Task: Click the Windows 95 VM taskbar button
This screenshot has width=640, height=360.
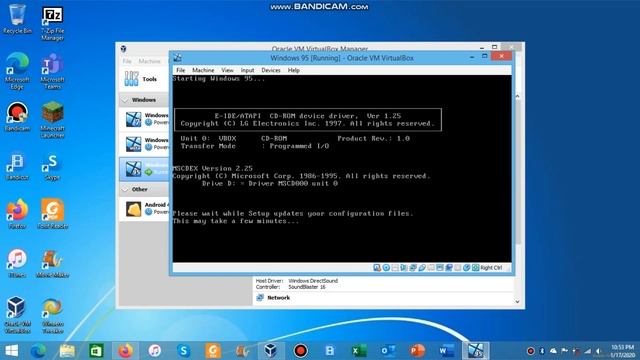Action: pos(476,351)
